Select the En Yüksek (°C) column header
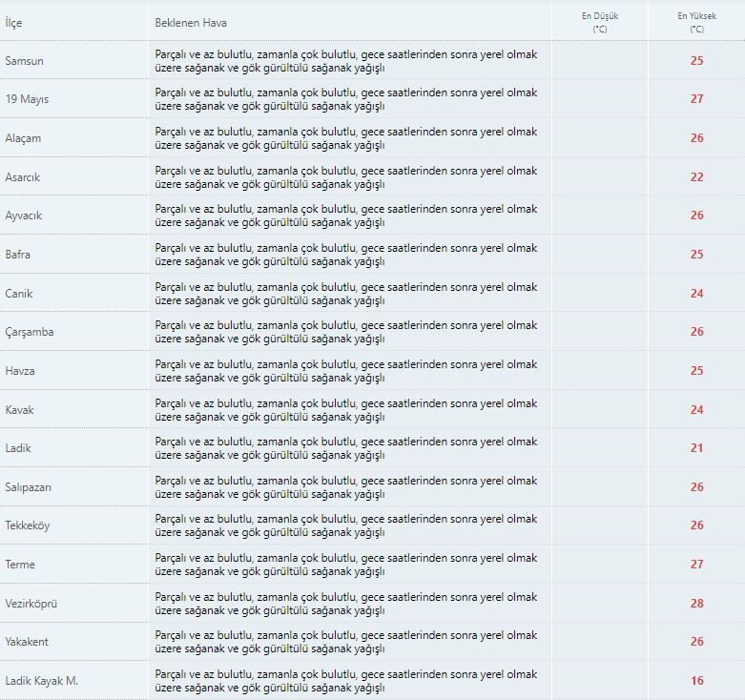The image size is (745, 700). 696,22
